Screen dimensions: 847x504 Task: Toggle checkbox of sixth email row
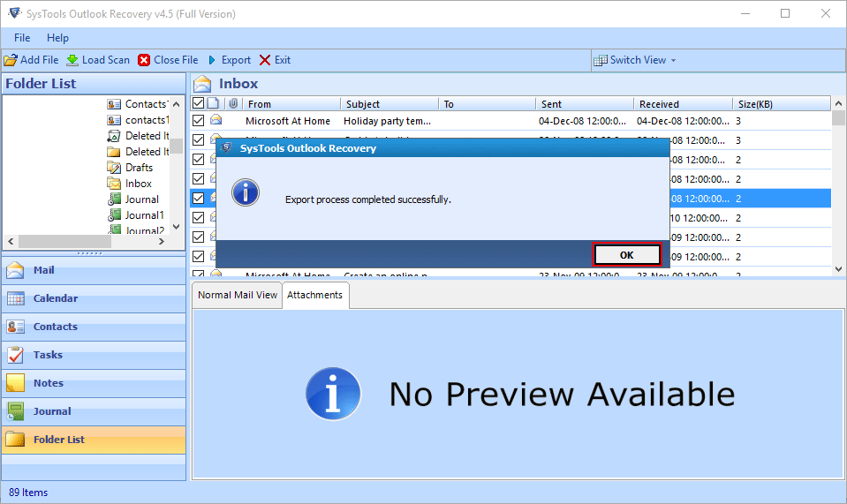tap(198, 217)
